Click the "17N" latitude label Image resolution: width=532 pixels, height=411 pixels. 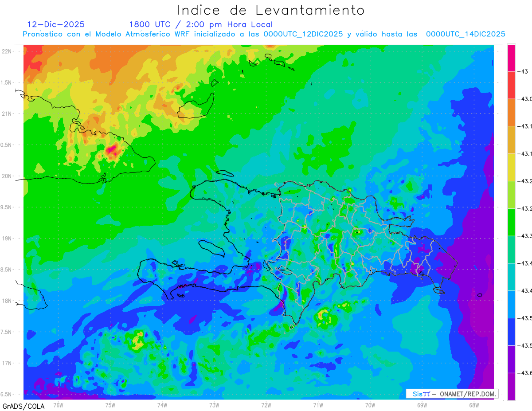click(x=7, y=364)
